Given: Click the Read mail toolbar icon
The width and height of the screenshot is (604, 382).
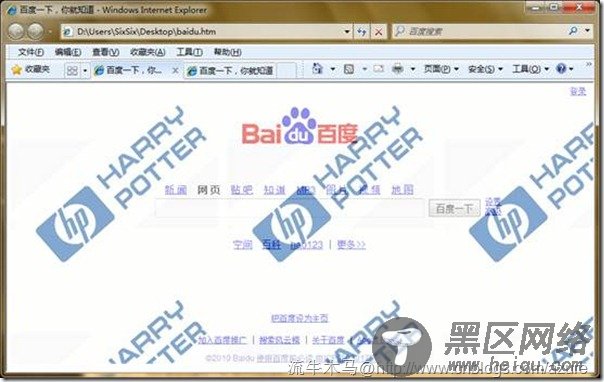Looking at the screenshot, I should [378, 69].
